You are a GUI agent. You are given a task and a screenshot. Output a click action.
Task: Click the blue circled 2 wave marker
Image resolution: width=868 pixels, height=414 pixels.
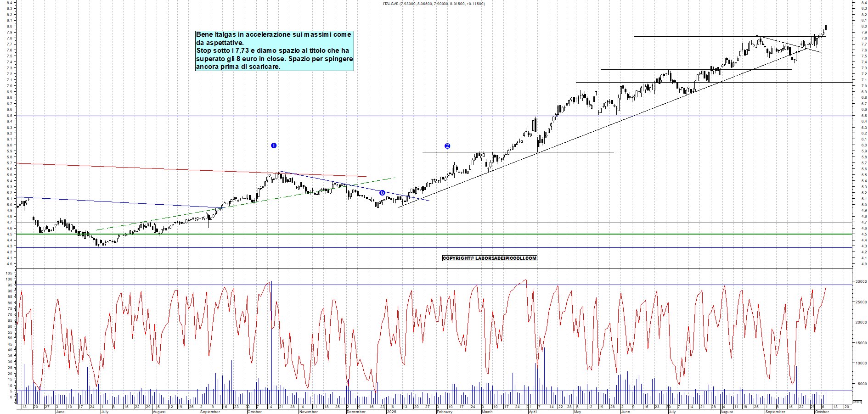coord(447,146)
